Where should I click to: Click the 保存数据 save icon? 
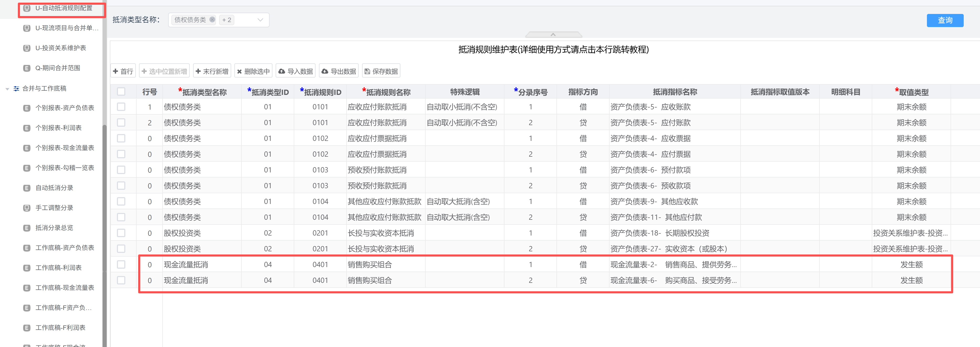367,71
